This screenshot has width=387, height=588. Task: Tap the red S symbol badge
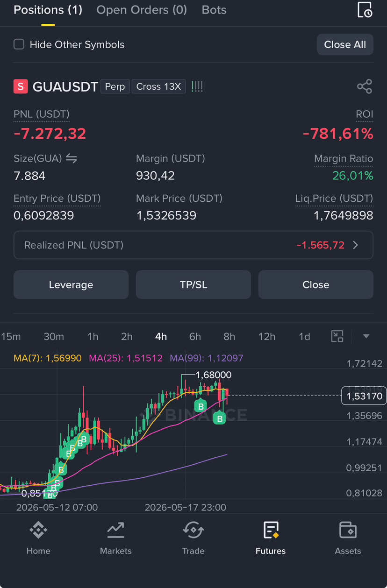tap(21, 87)
